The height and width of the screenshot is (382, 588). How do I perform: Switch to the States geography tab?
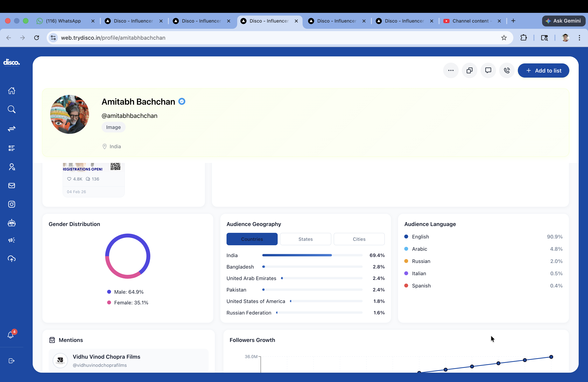coord(305,239)
